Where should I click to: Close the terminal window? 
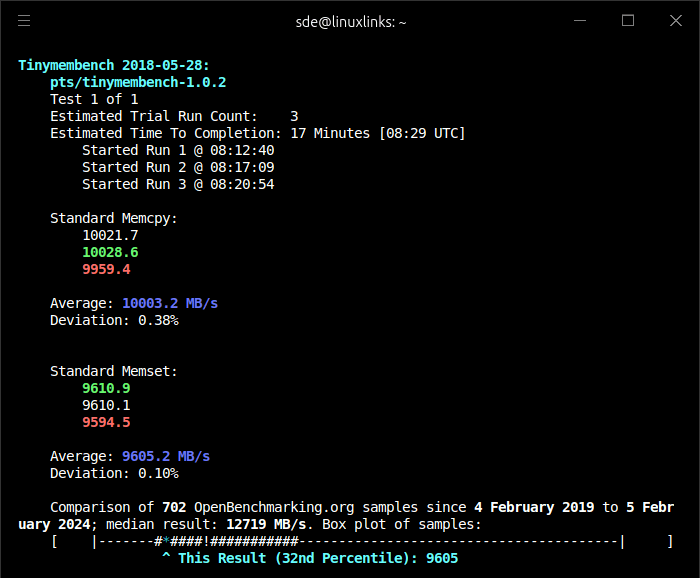676,21
